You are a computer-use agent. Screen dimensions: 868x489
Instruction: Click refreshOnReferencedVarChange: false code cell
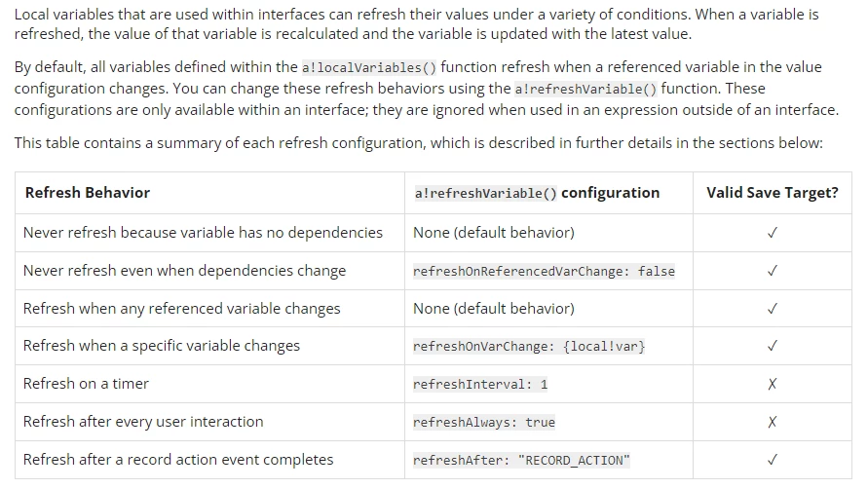coord(544,272)
